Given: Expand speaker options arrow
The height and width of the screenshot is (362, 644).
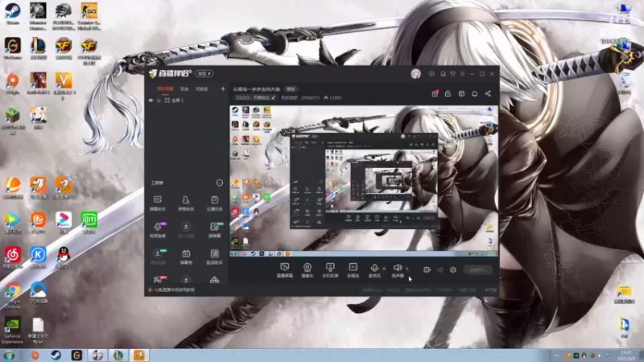Looking at the screenshot, I should pyautogui.click(x=407, y=269).
